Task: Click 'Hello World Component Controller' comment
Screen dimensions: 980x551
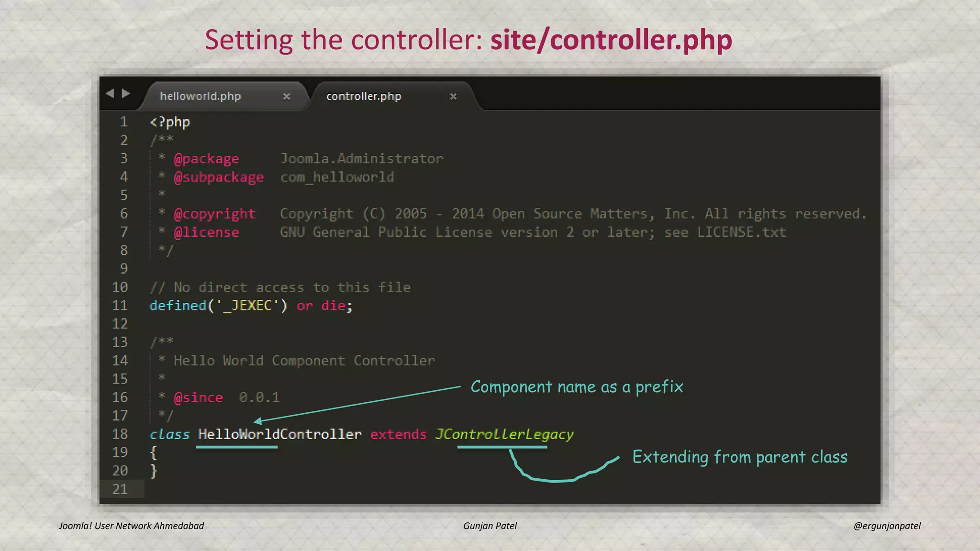Action: 304,361
